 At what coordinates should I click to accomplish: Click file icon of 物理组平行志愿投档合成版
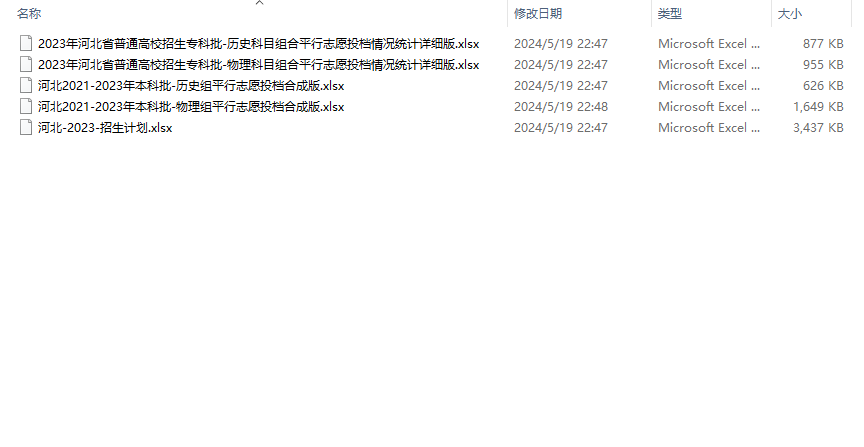coord(26,106)
